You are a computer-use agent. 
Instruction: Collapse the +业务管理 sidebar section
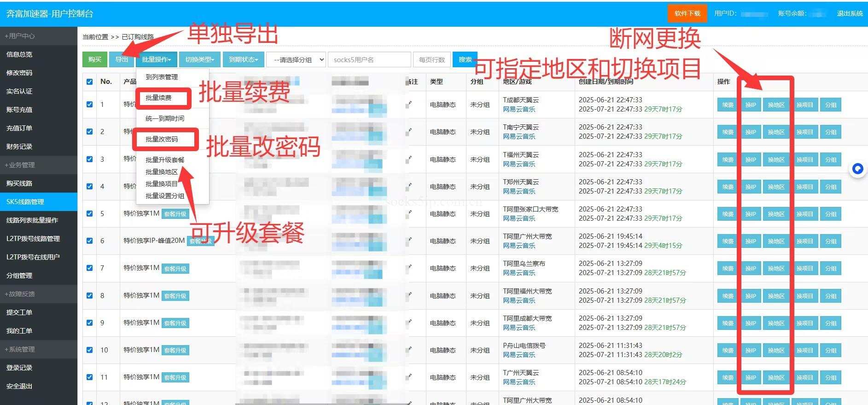pyautogui.click(x=39, y=165)
